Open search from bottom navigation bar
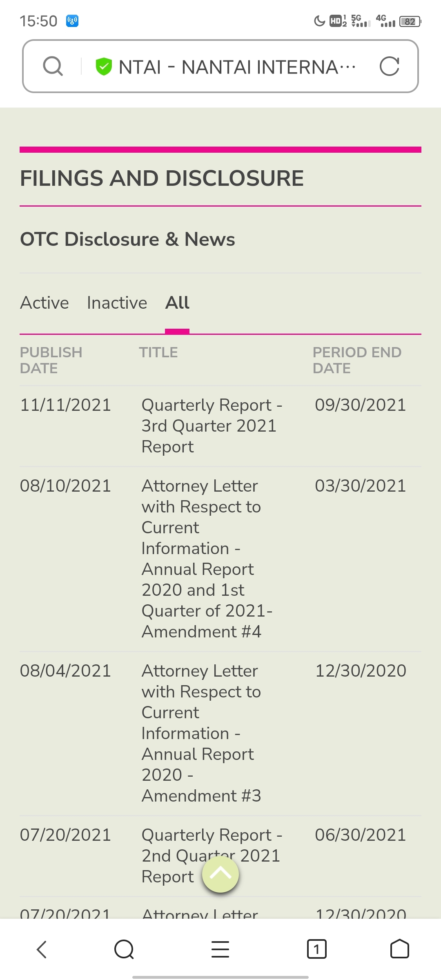The width and height of the screenshot is (441, 980). (x=124, y=949)
